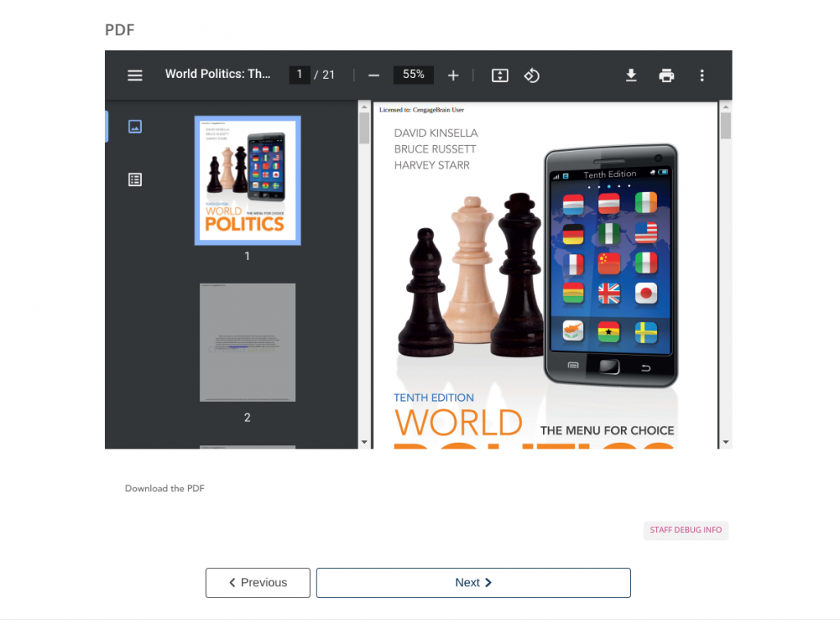
Task: Download the PDF via toolbar icon
Action: pyautogui.click(x=631, y=75)
